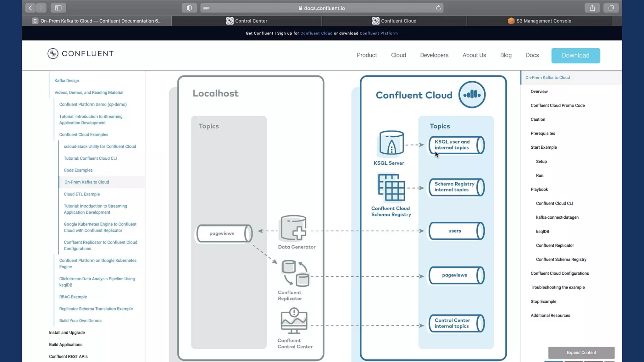Switch to S3 Management Console tab
Viewport: 644px width, 362px height.
[x=539, y=21]
